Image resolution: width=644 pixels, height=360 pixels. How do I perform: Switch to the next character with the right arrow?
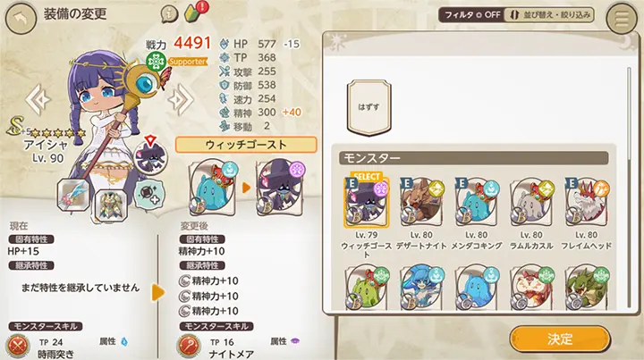coord(181,99)
